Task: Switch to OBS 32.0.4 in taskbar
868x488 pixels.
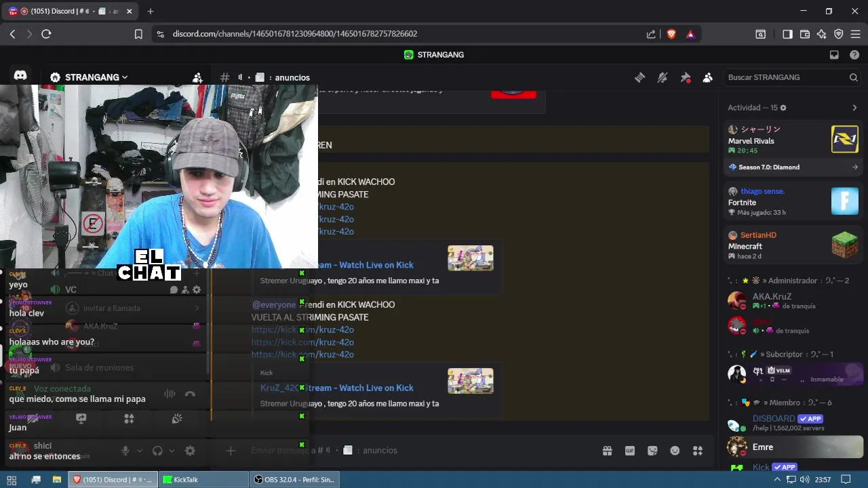Action: (294, 480)
